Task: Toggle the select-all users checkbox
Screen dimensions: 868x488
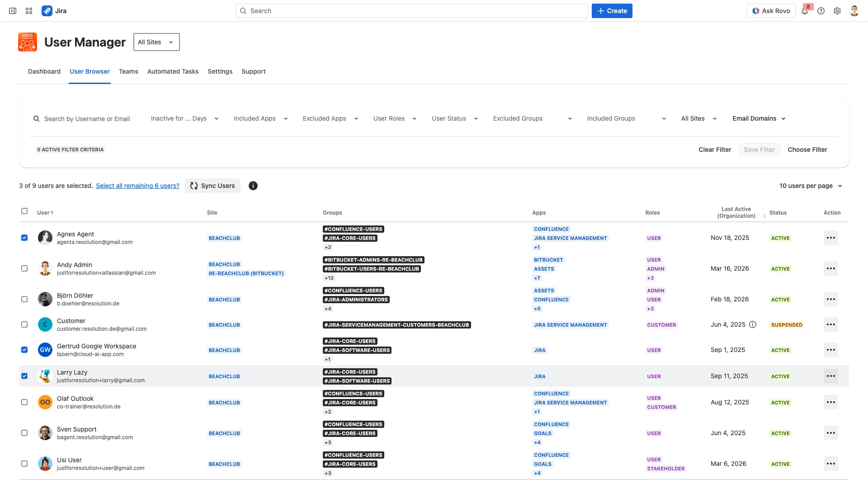Action: (24, 211)
